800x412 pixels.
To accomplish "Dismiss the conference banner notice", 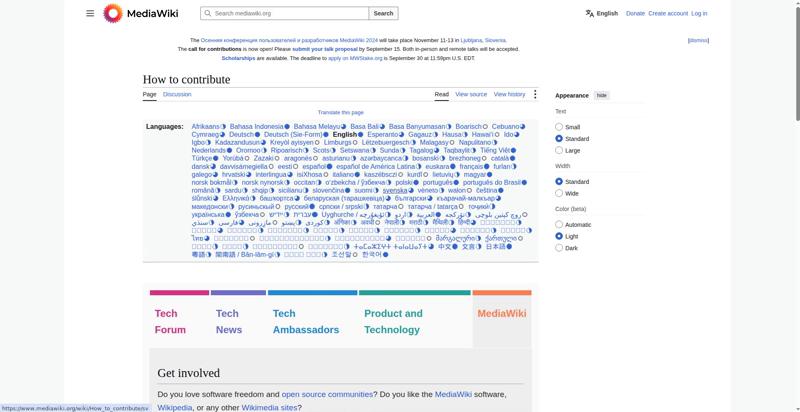I will 698,40.
